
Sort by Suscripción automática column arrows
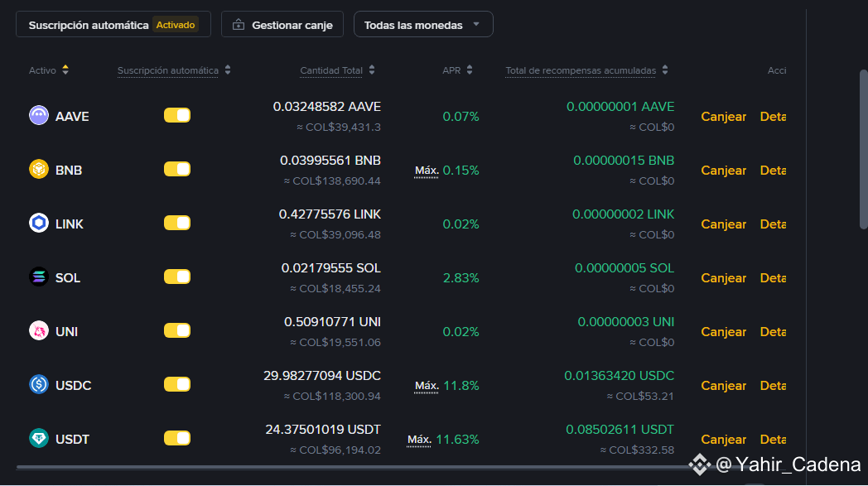(x=228, y=70)
